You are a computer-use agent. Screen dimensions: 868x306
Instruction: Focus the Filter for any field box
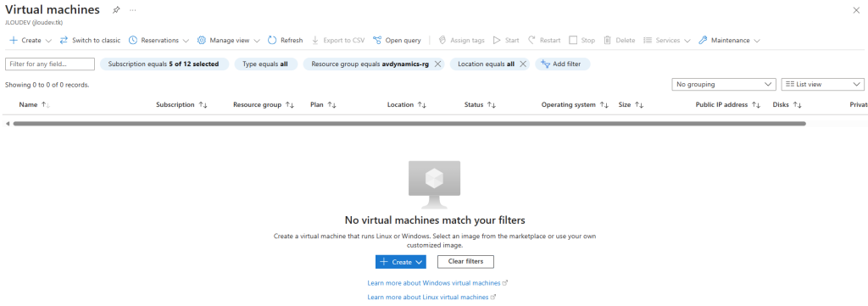(x=50, y=64)
